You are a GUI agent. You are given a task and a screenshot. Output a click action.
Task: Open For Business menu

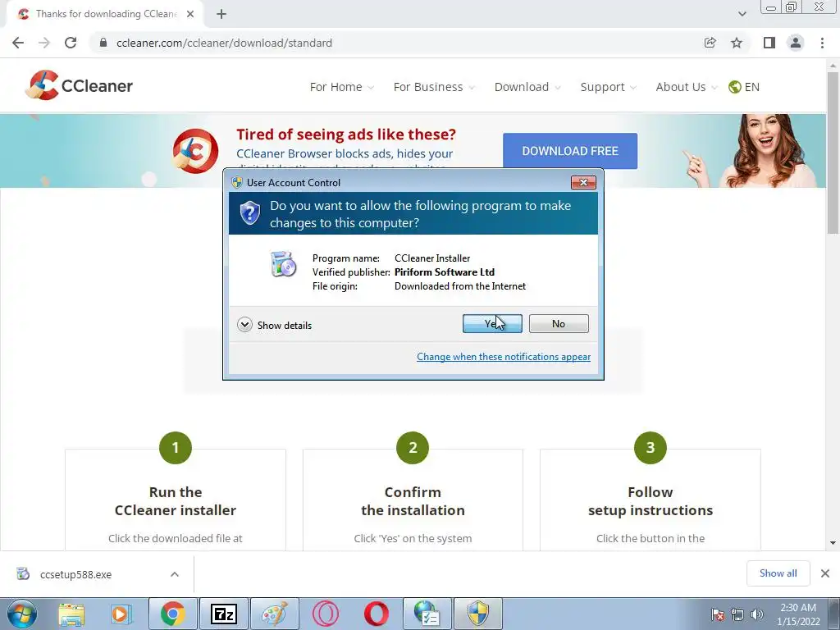pos(433,87)
